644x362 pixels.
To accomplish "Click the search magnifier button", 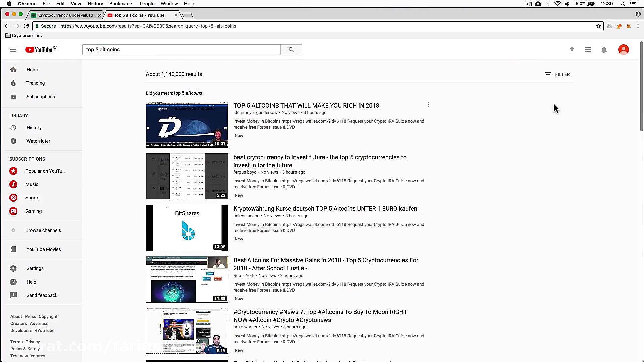I will 291,50.
